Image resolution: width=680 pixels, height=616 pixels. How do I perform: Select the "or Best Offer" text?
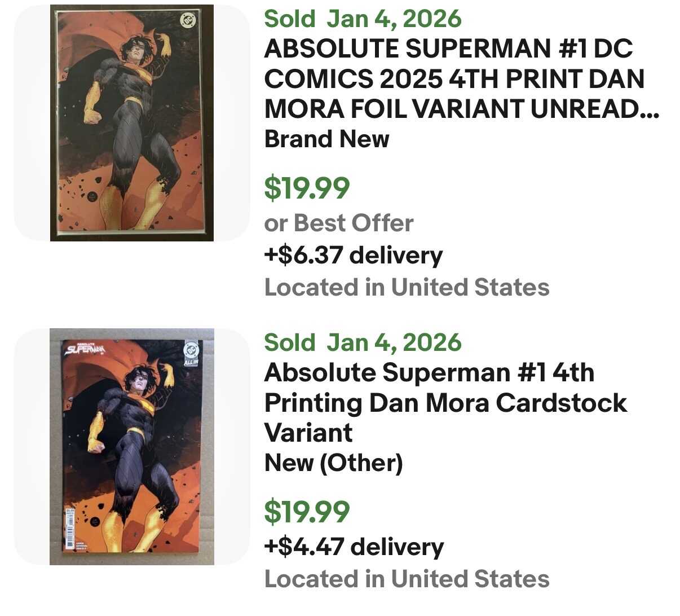point(338,223)
